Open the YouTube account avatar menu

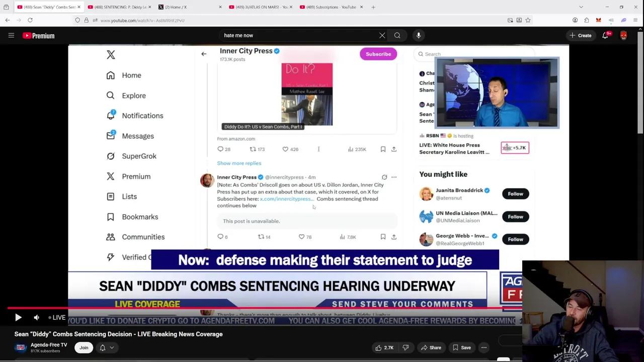click(x=624, y=35)
